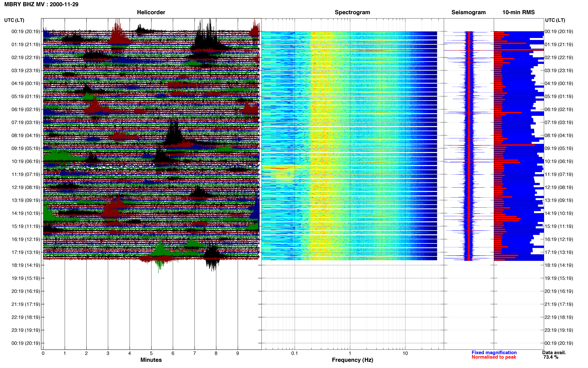The width and height of the screenshot is (588, 368).
Task: Click the 'Spectrogram' panel heading
Action: (352, 12)
